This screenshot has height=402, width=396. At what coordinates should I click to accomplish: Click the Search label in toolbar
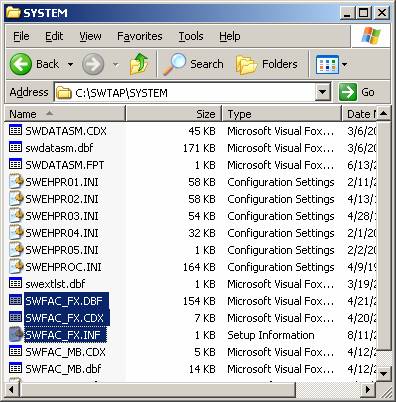point(207,64)
